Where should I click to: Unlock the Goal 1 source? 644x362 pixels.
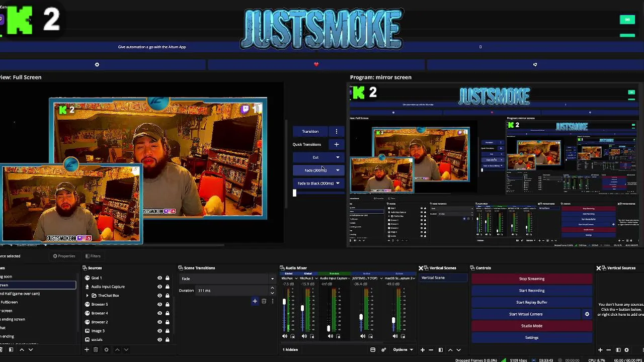pyautogui.click(x=168, y=278)
